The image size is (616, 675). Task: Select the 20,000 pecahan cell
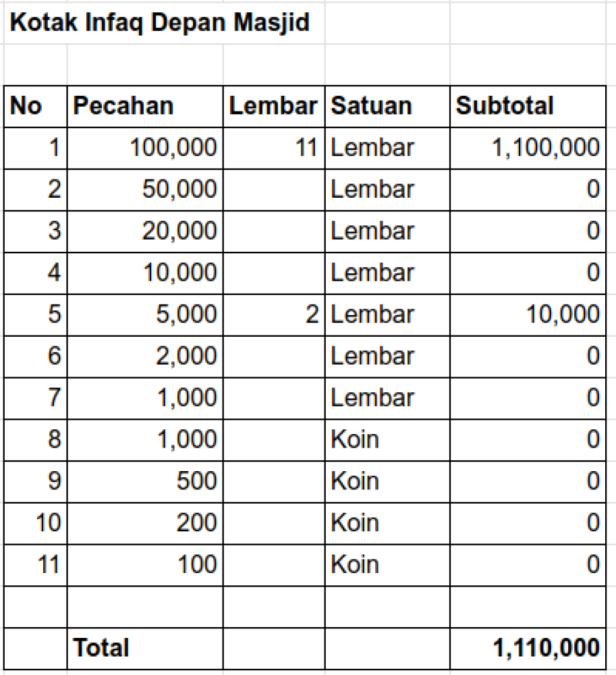144,232
